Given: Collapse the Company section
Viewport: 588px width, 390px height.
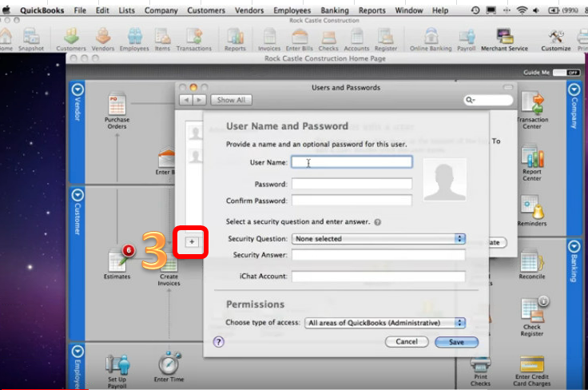Looking at the screenshot, I should pos(574,90).
